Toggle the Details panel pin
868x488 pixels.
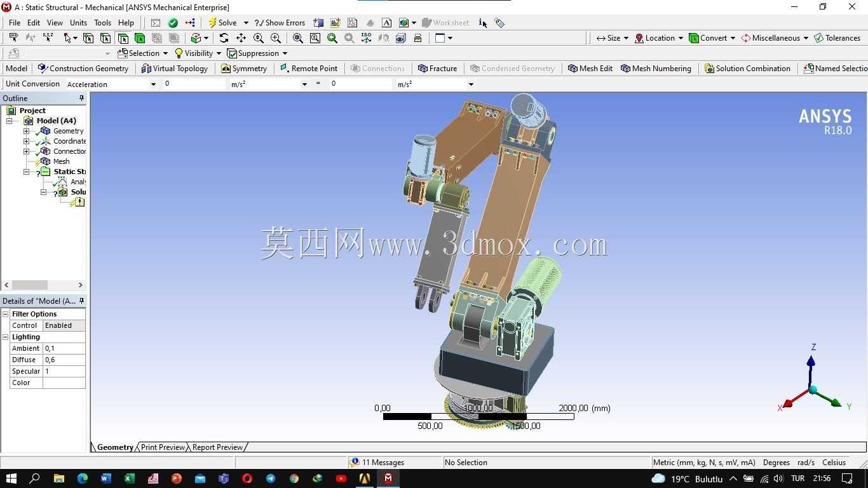(81, 301)
